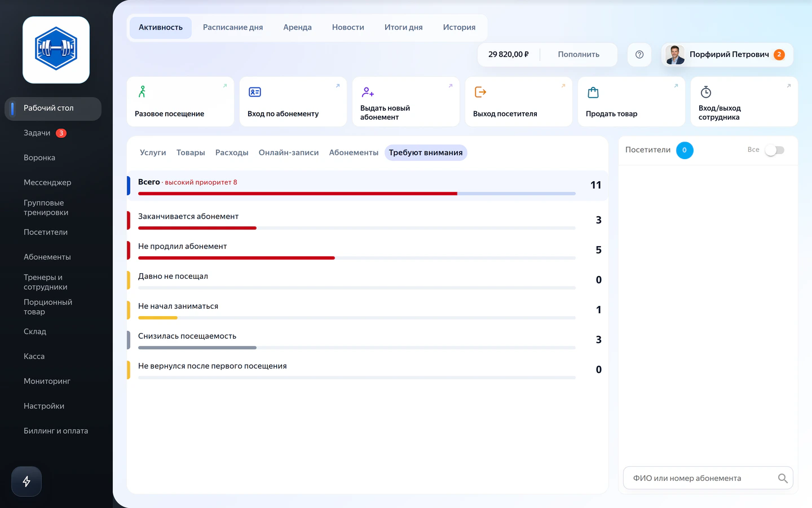
Task: Click the Разовое посещение walking person icon
Action: pyautogui.click(x=142, y=91)
